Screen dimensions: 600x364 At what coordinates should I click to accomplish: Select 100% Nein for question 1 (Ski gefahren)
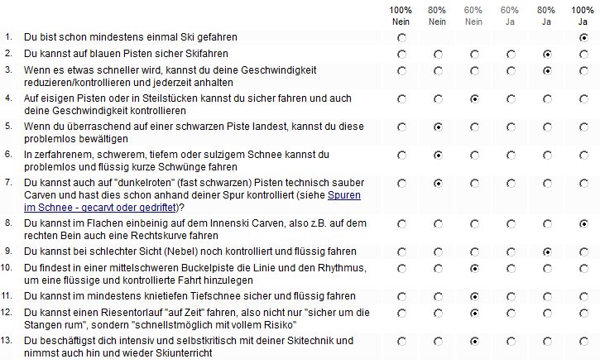(x=402, y=38)
